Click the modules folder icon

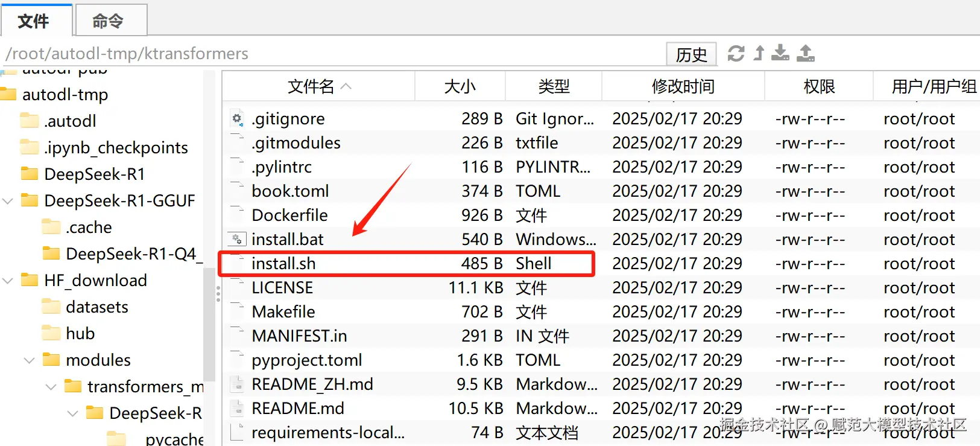pyautogui.click(x=51, y=360)
